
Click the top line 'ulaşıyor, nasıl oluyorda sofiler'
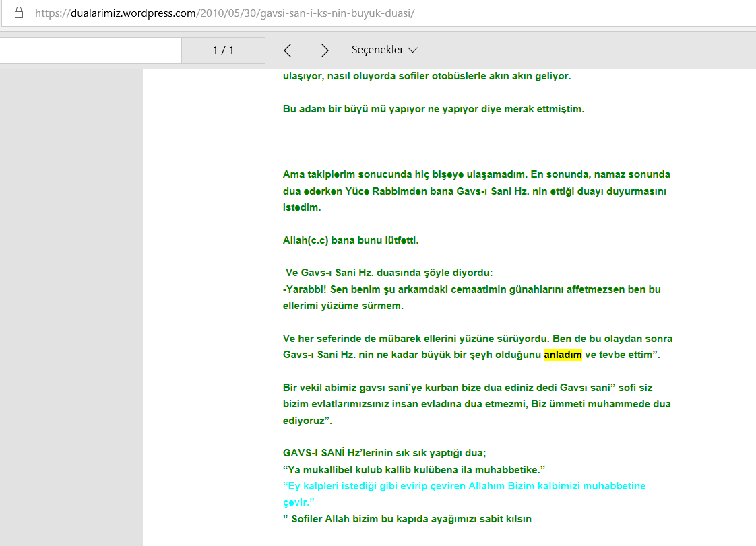(427, 76)
